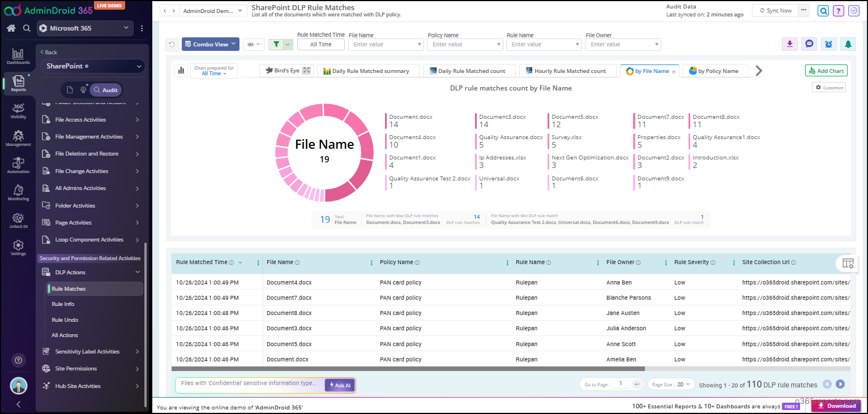Click the Back link in sidebar
Screen dimensions: 868x414
(48, 52)
